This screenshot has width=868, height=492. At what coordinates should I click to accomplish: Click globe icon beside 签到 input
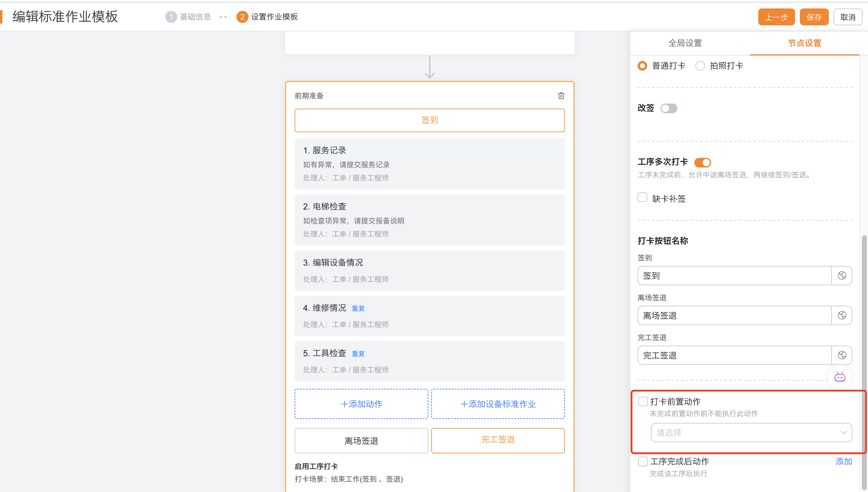(x=842, y=275)
